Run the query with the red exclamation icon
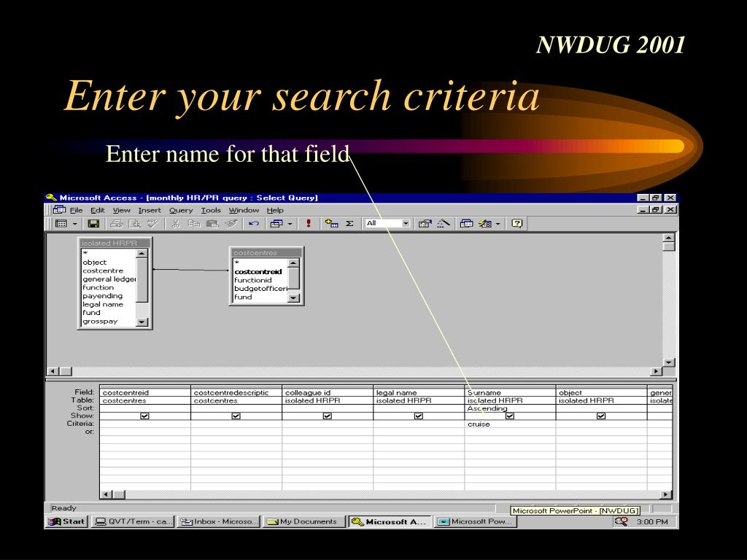Screen dimensions: 747x560 click(309, 223)
